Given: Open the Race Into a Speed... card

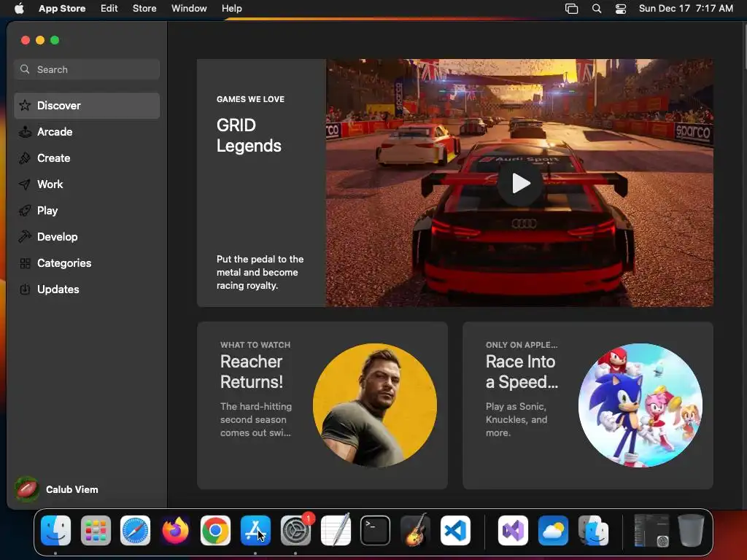Looking at the screenshot, I should [588, 405].
